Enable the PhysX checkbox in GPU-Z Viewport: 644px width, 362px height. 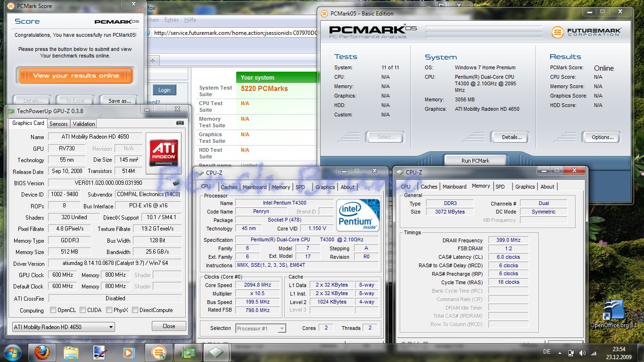[x=109, y=310]
